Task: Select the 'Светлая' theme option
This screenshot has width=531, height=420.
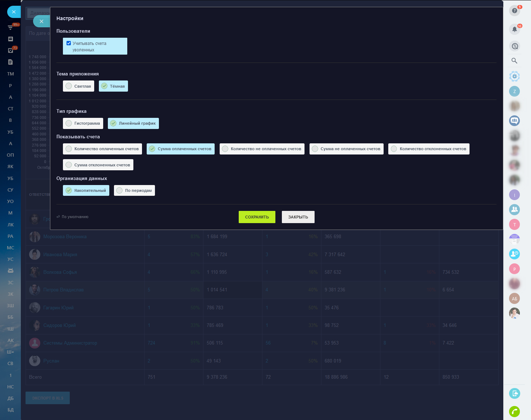Action: tap(78, 86)
